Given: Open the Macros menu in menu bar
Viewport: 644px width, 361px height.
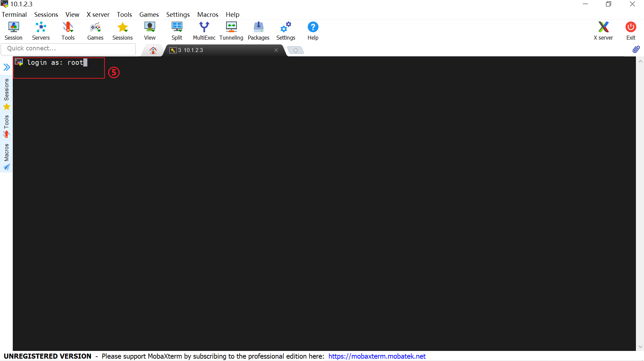Looking at the screenshot, I should [208, 14].
